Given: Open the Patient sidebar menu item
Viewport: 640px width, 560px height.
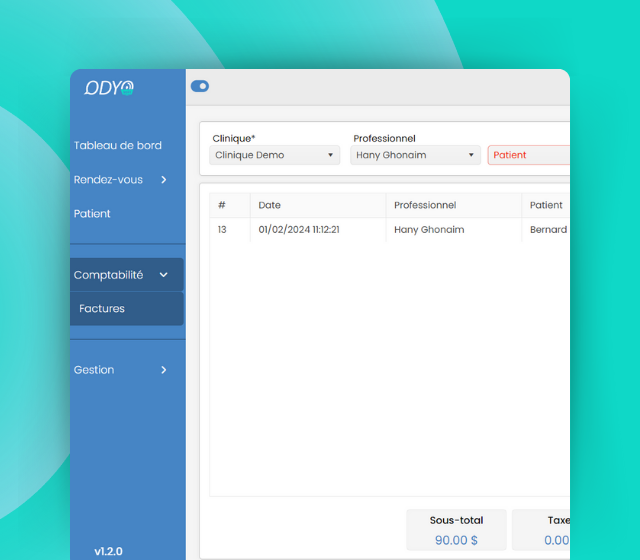Looking at the screenshot, I should point(92,214).
